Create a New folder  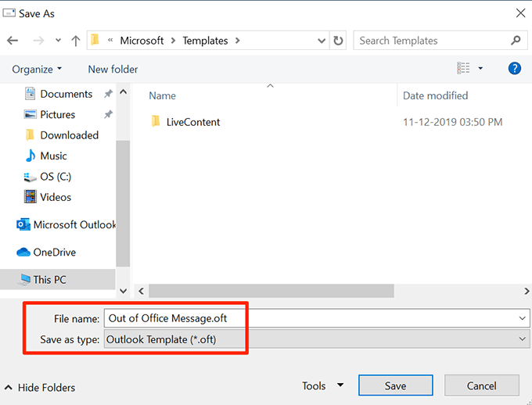tap(113, 69)
